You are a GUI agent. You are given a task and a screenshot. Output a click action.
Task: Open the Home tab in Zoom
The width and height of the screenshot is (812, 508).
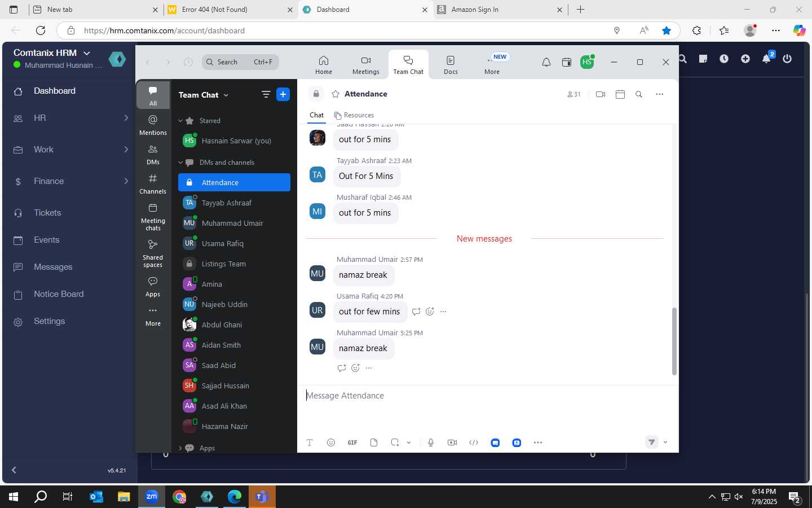(324, 65)
